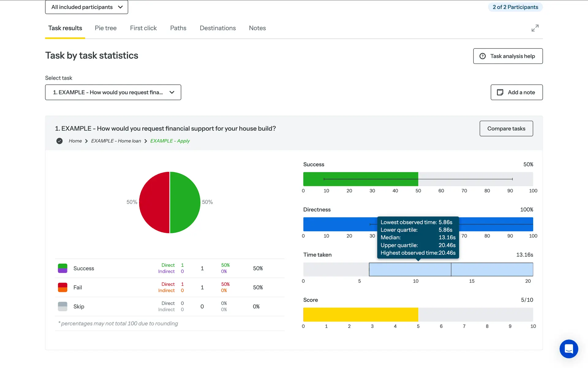Expand the Select task dropdown
Screen dimensions: 588x368
coord(113,92)
